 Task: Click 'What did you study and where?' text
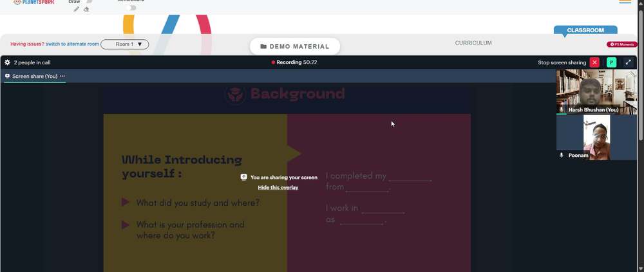[x=198, y=203]
